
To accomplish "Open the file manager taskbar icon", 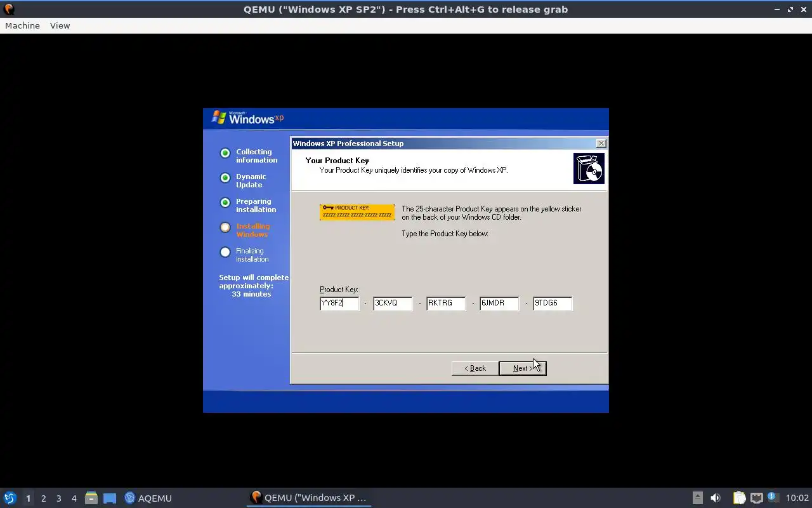I will tap(91, 498).
